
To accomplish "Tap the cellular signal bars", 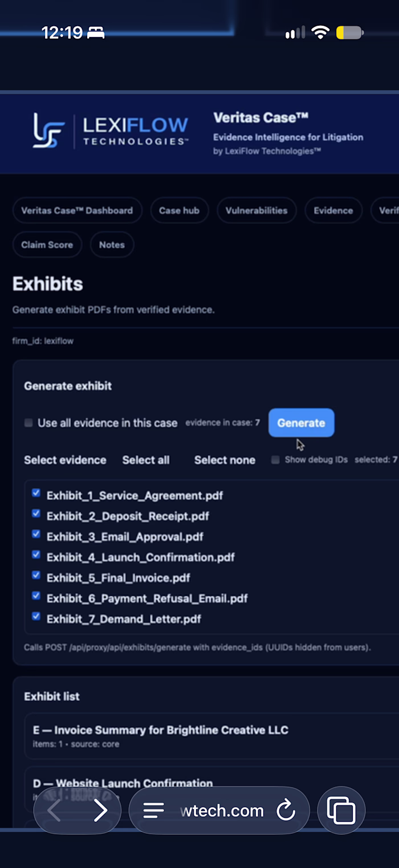I will point(295,33).
